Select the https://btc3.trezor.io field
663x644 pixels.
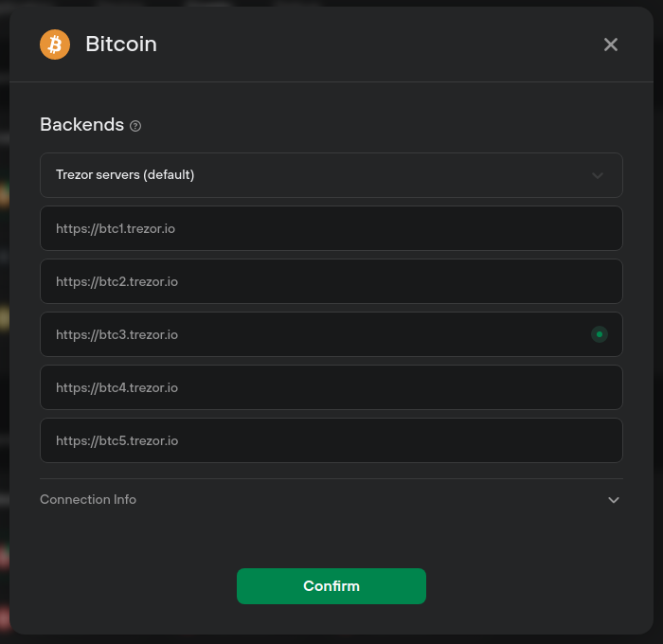point(331,334)
